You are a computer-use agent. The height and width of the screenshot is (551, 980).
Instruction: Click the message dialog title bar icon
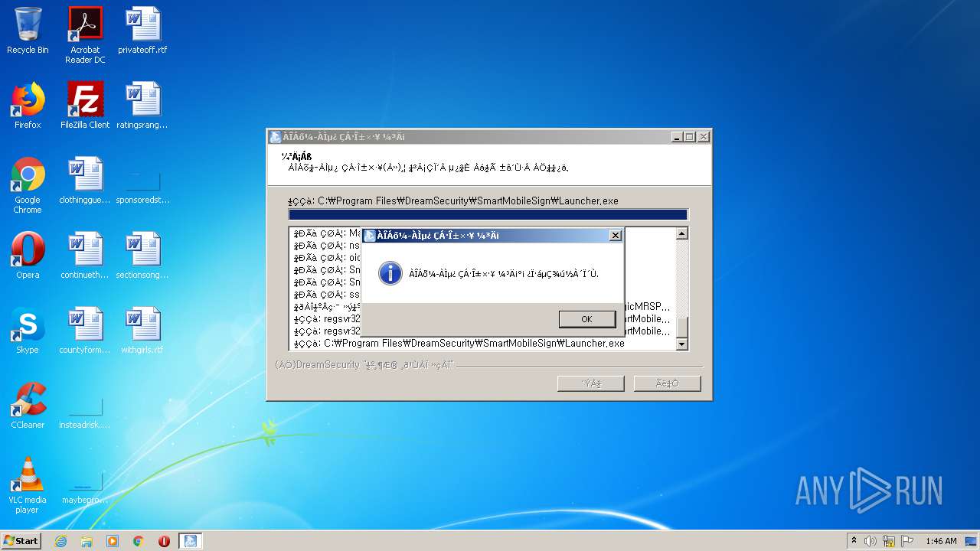tap(370, 236)
